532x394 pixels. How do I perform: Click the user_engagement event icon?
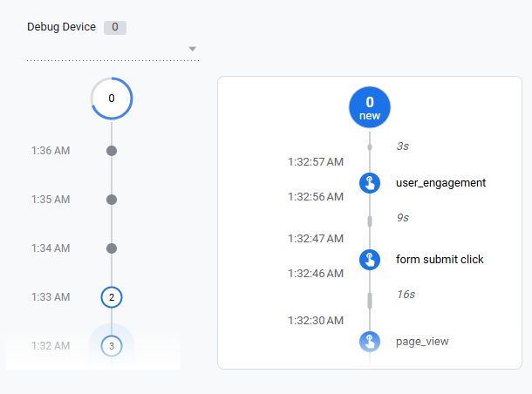(370, 183)
